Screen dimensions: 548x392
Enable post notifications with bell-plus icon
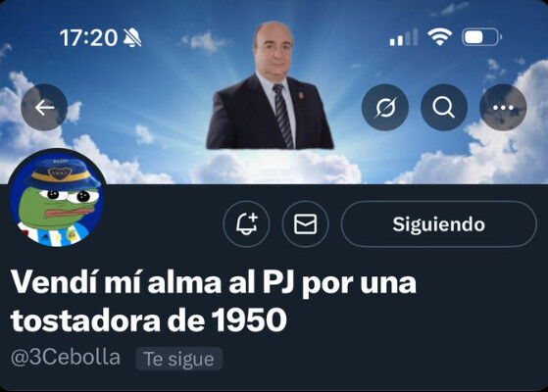(246, 224)
